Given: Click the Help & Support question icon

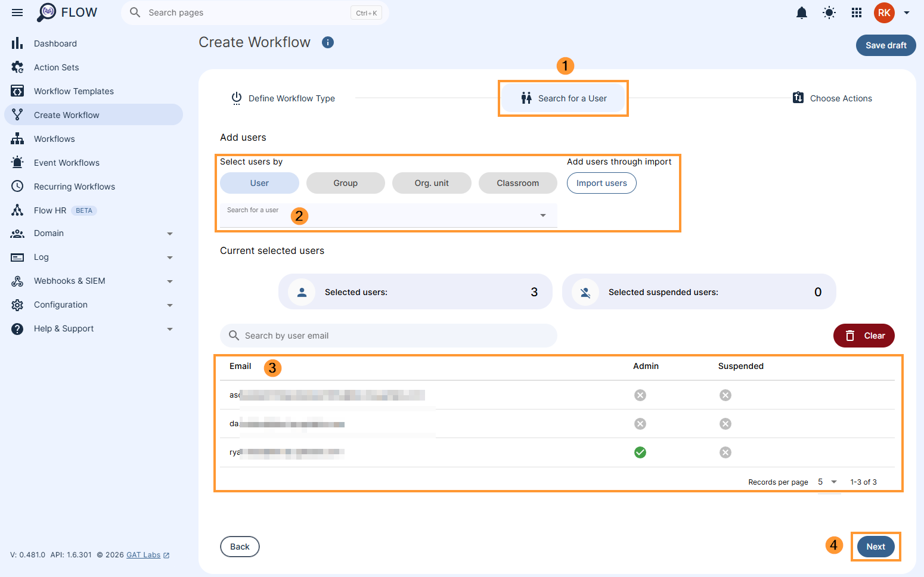Looking at the screenshot, I should [17, 329].
